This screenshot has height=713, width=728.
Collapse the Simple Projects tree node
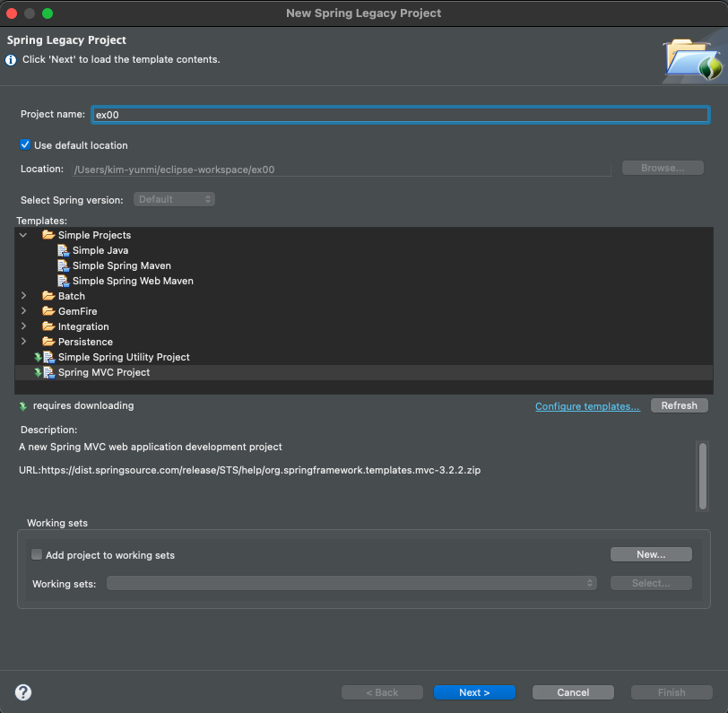[x=23, y=235]
